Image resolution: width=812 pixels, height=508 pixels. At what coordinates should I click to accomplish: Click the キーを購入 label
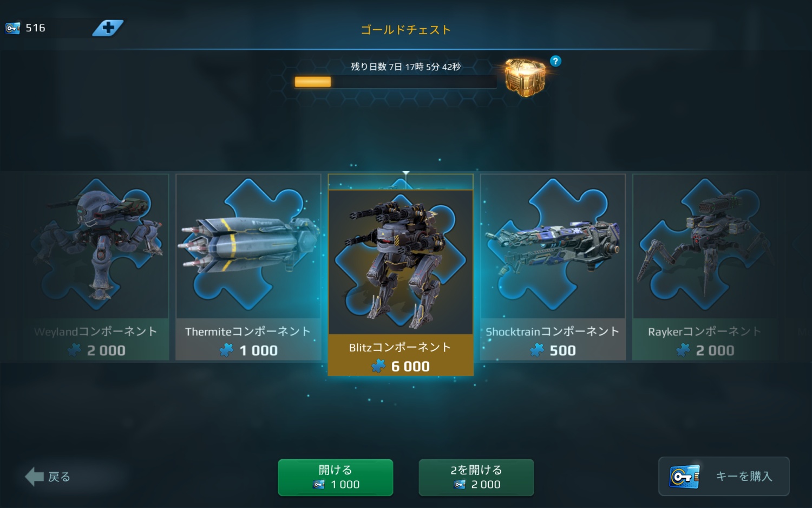[744, 476]
